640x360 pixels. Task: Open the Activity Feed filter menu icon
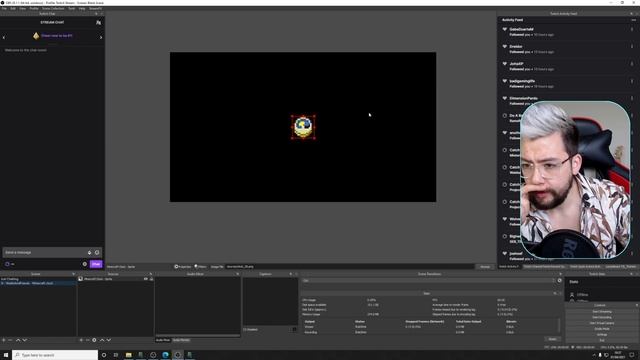click(x=633, y=20)
